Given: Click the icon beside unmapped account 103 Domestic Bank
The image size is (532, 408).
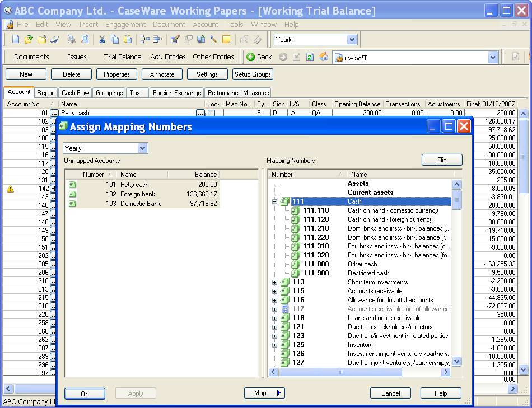Looking at the screenshot, I should 72,204.
